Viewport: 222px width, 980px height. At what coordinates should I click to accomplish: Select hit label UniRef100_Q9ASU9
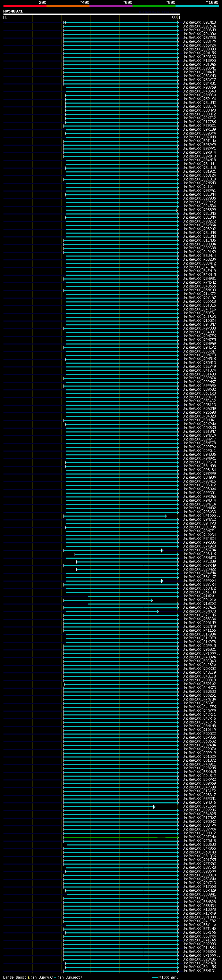click(199, 30)
